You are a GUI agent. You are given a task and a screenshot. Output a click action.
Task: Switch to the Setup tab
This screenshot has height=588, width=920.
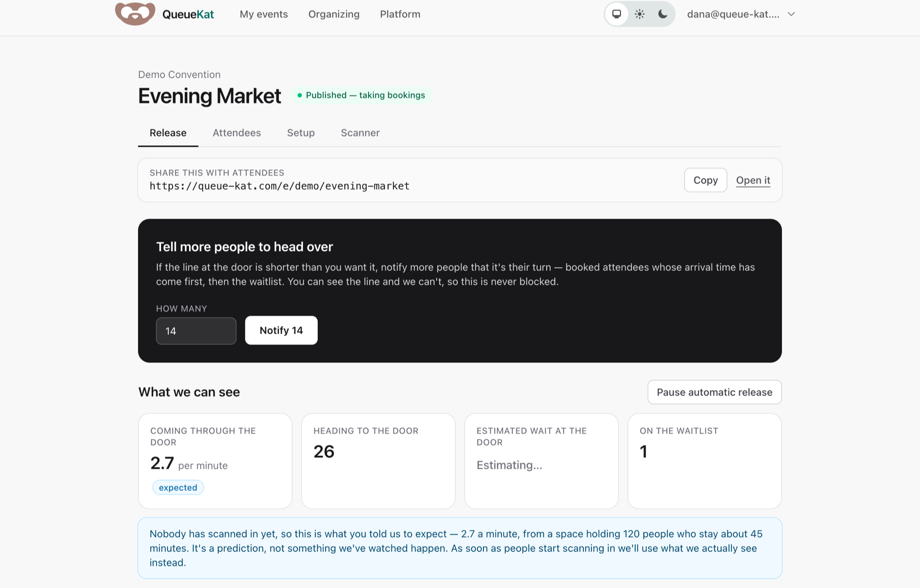pos(301,133)
